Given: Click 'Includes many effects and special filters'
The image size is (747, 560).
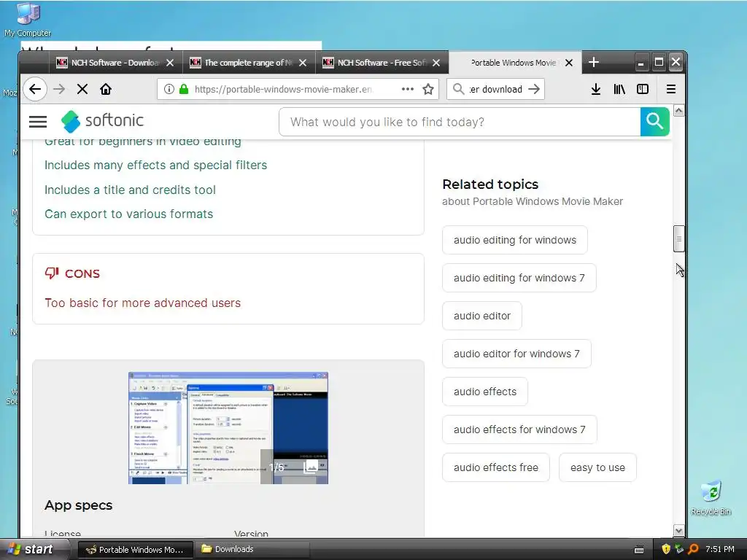Looking at the screenshot, I should pos(156,166).
